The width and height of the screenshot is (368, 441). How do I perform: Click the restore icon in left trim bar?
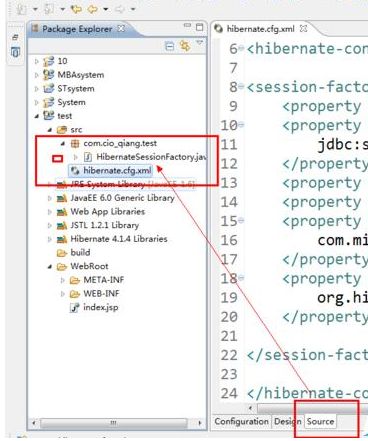[15, 38]
